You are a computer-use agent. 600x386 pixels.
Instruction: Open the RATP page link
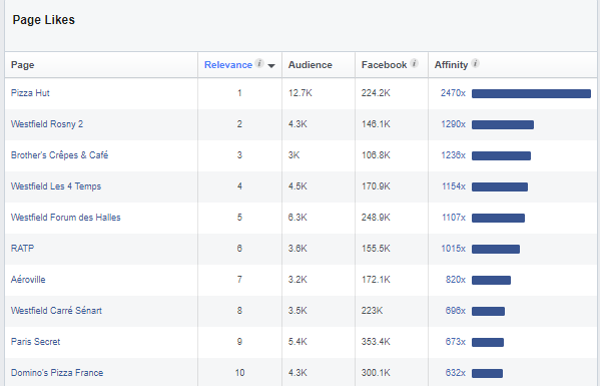coord(23,248)
